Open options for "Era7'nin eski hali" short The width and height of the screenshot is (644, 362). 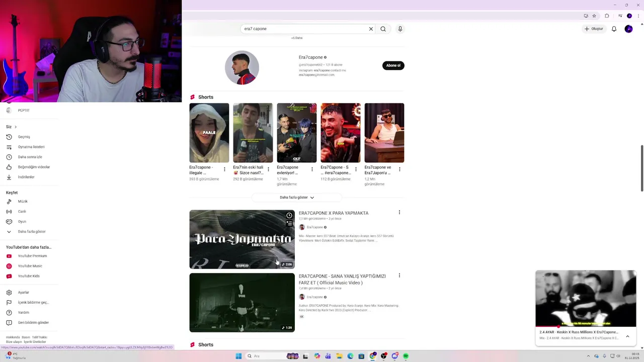pos(268,169)
